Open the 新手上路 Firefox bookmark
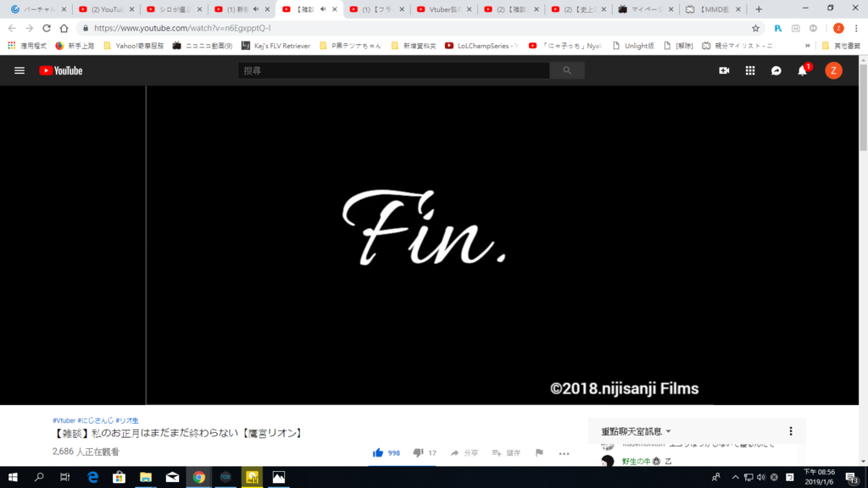 tap(75, 46)
